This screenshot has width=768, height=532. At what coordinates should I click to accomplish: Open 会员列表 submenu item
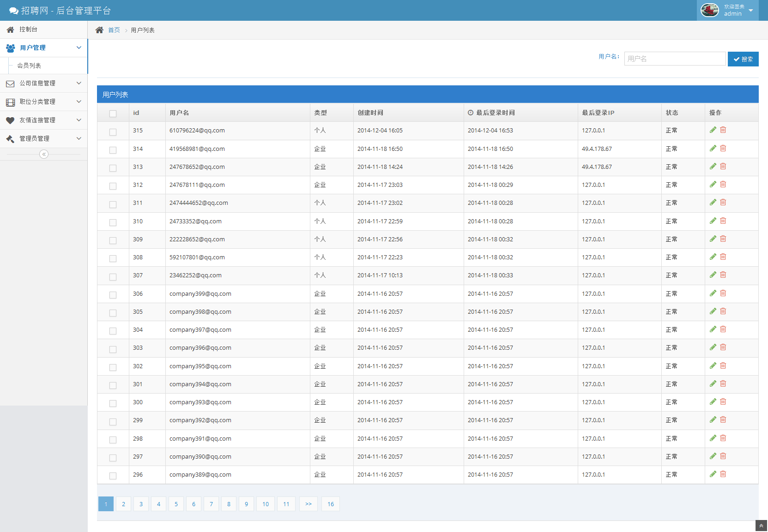tap(29, 66)
